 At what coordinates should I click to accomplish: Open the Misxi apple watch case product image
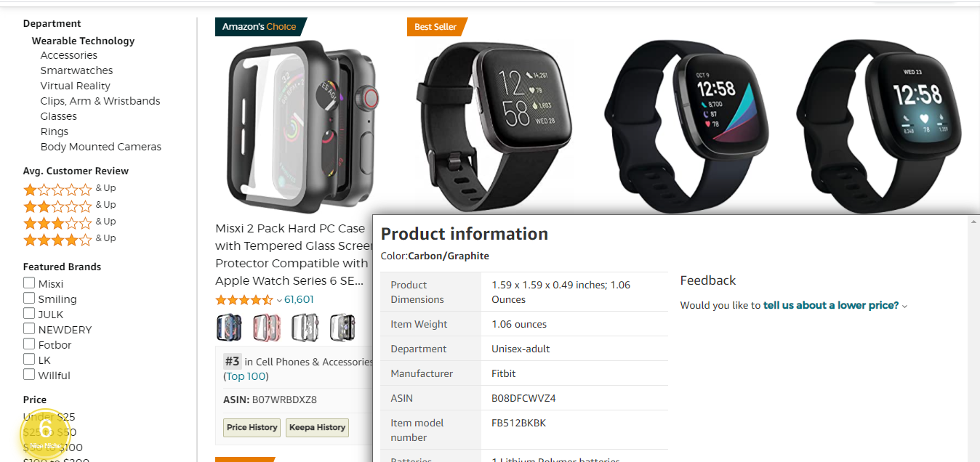(x=301, y=126)
